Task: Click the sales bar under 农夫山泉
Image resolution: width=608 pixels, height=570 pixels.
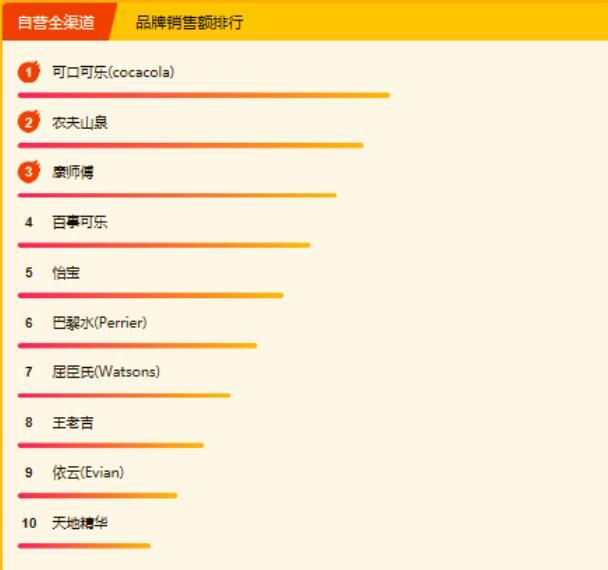Action: [x=190, y=145]
